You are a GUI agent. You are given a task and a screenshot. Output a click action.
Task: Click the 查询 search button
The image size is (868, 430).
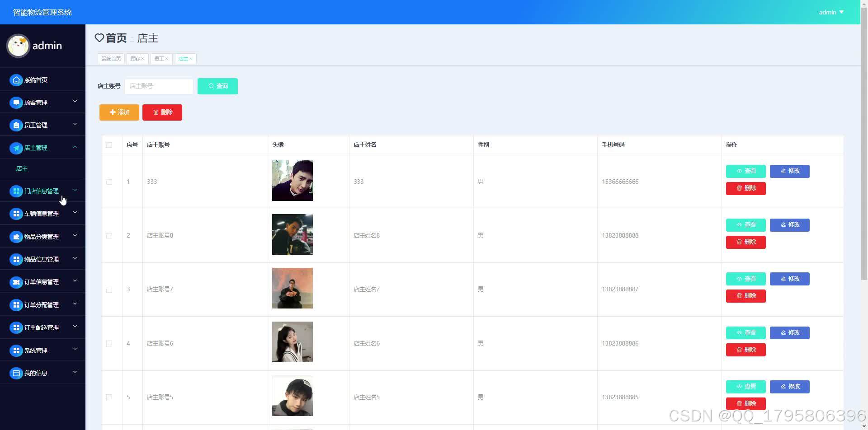point(217,86)
